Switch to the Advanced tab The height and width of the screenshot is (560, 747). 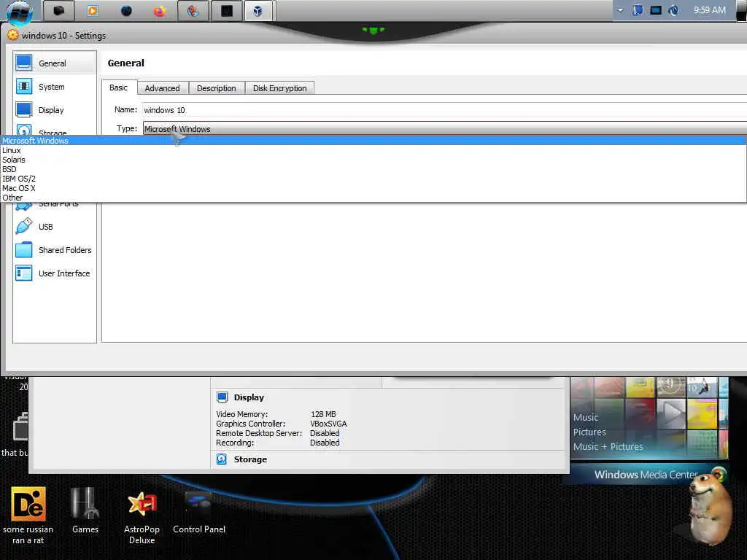pos(163,88)
